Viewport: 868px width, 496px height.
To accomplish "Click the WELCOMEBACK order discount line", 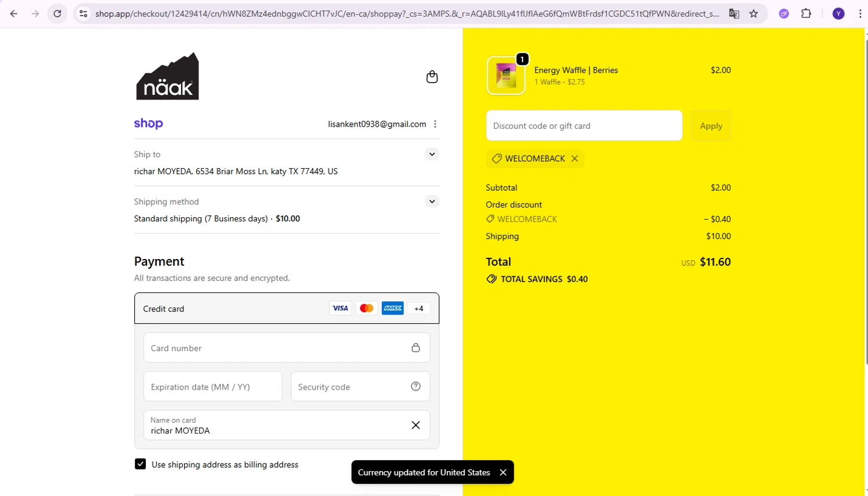I will coord(527,219).
